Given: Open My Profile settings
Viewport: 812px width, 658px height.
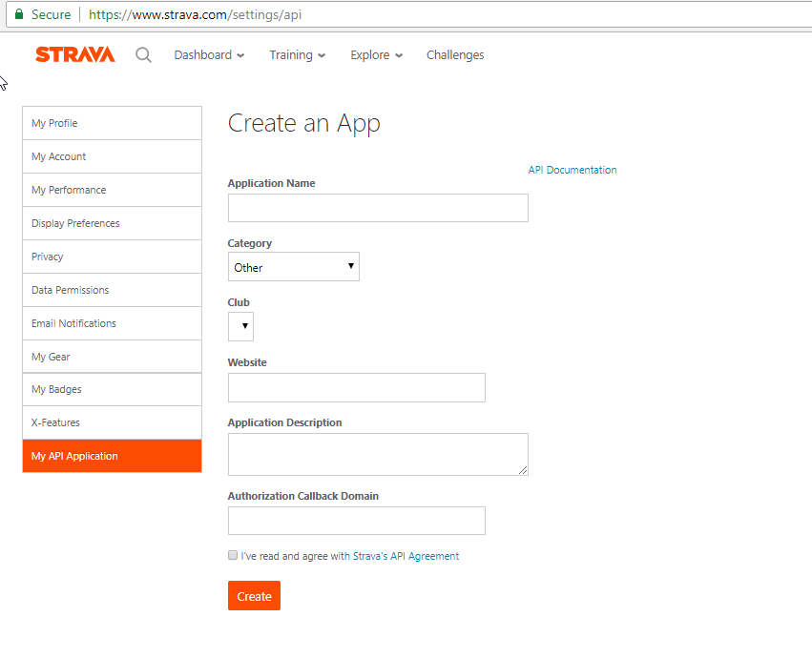Looking at the screenshot, I should (x=112, y=123).
